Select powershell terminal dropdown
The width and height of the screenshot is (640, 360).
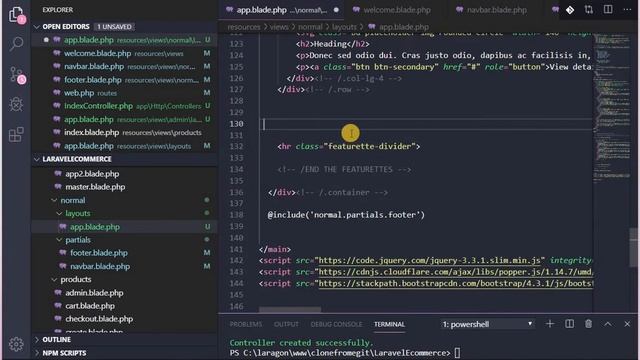[487, 324]
